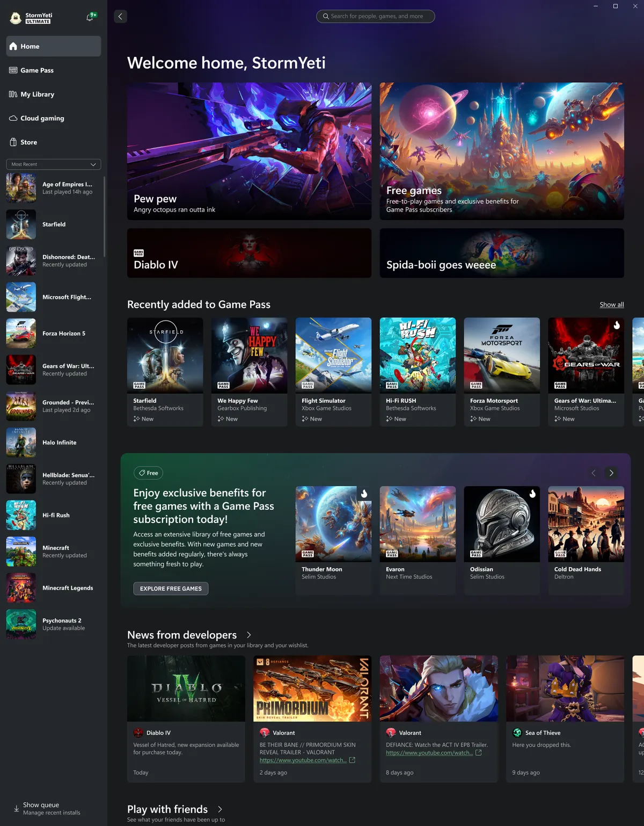Click the flame icon on Odissian card

click(x=532, y=494)
